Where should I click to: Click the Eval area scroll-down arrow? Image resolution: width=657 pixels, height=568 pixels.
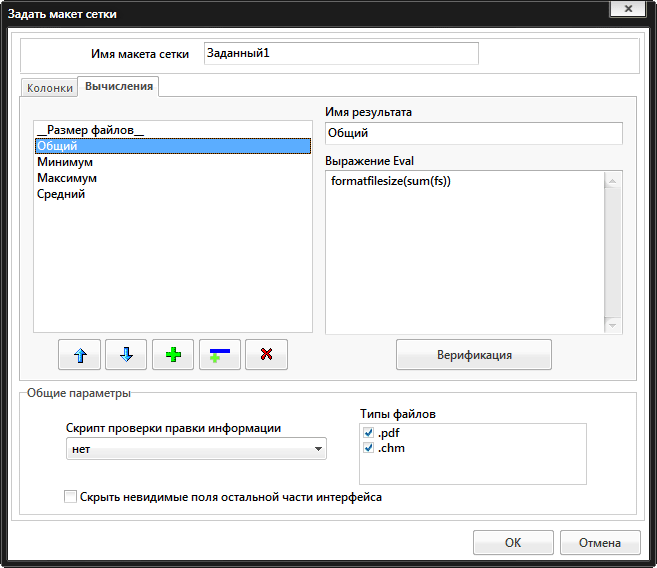pos(613,325)
